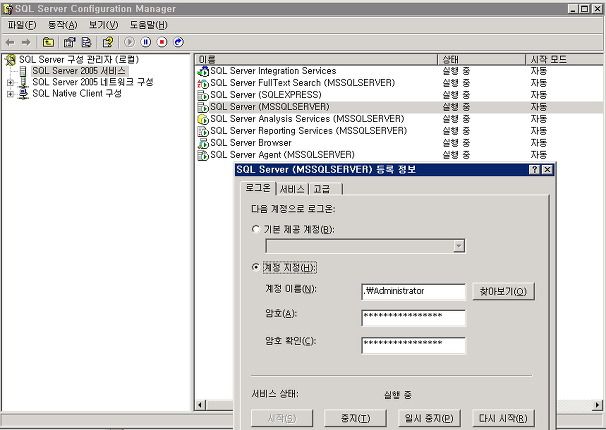This screenshot has height=430, width=606.
Task: Switch to the 로그온 tab
Action: (x=258, y=188)
